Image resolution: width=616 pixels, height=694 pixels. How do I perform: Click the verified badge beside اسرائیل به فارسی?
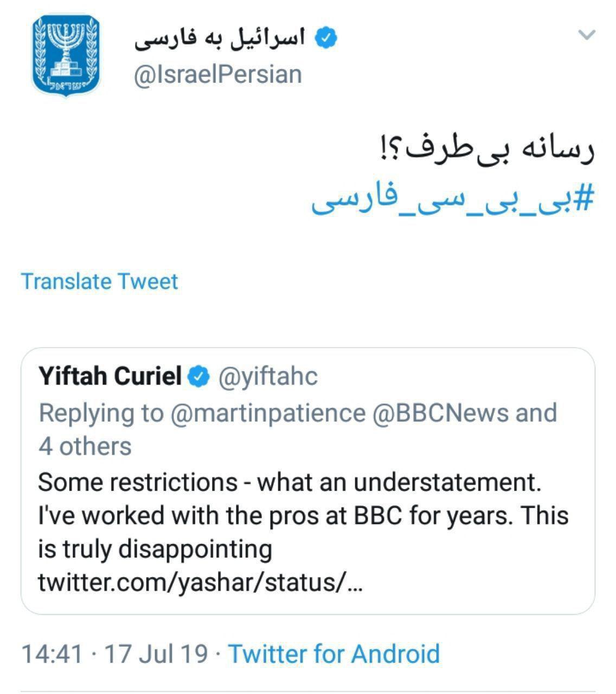click(x=327, y=38)
